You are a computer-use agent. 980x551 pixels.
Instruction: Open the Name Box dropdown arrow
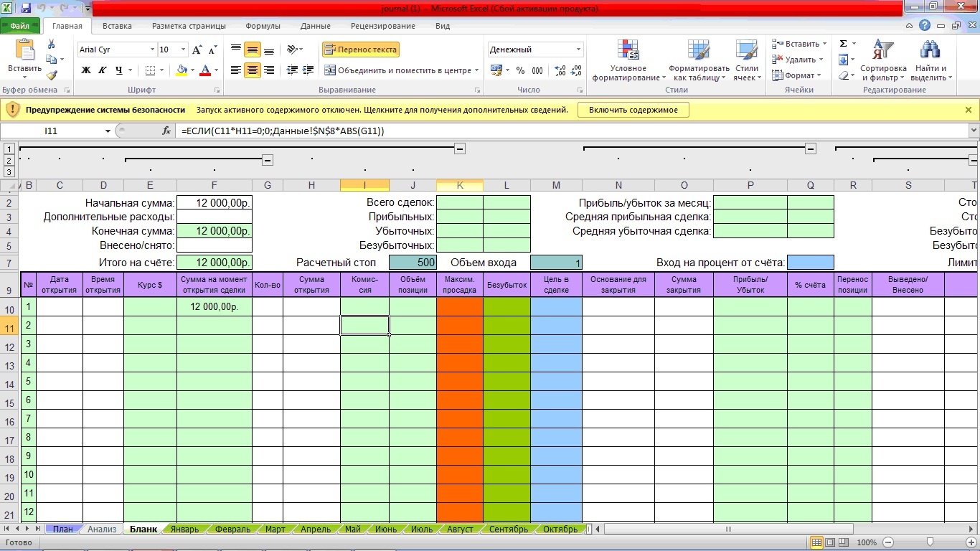tap(108, 131)
